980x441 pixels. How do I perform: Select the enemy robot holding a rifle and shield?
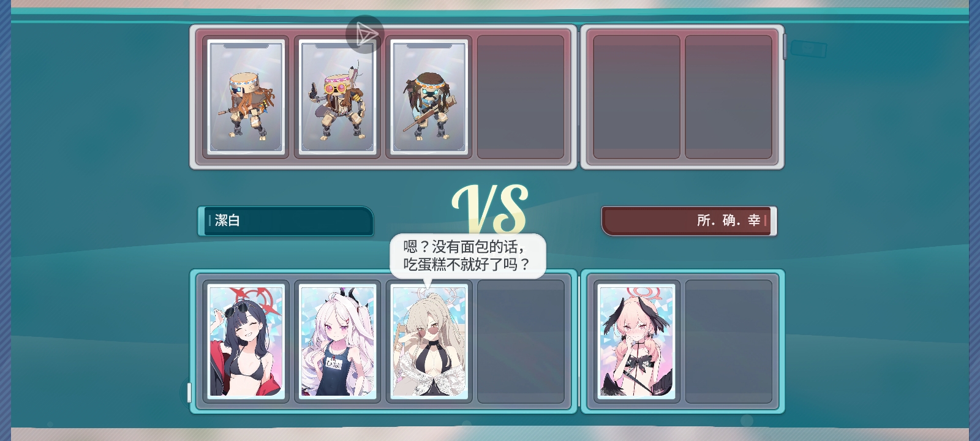246,97
